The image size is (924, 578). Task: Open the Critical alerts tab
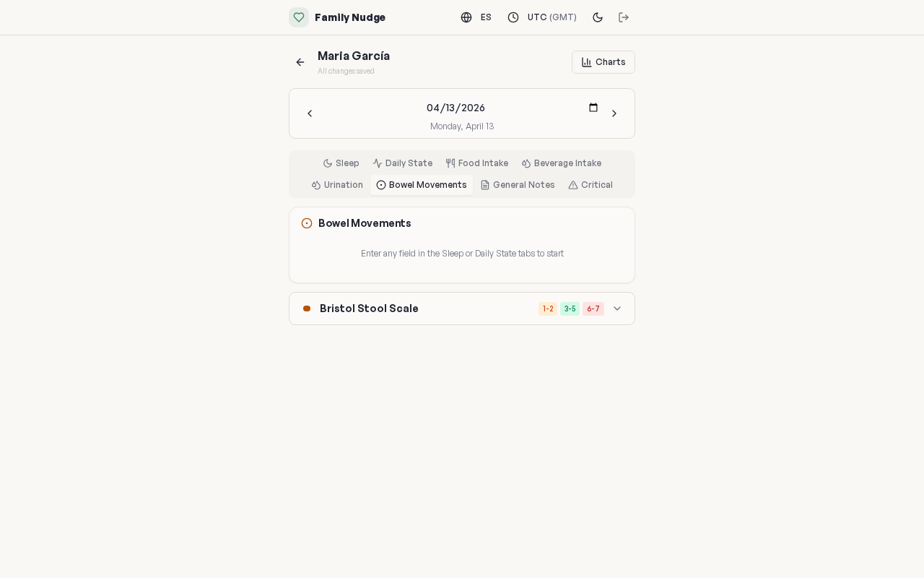tap(590, 185)
